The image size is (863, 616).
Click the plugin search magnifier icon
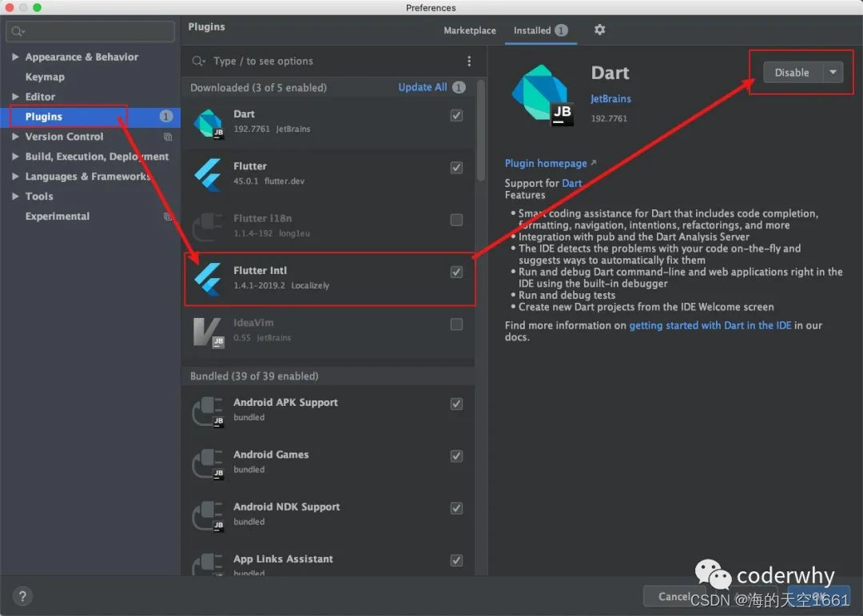point(198,61)
